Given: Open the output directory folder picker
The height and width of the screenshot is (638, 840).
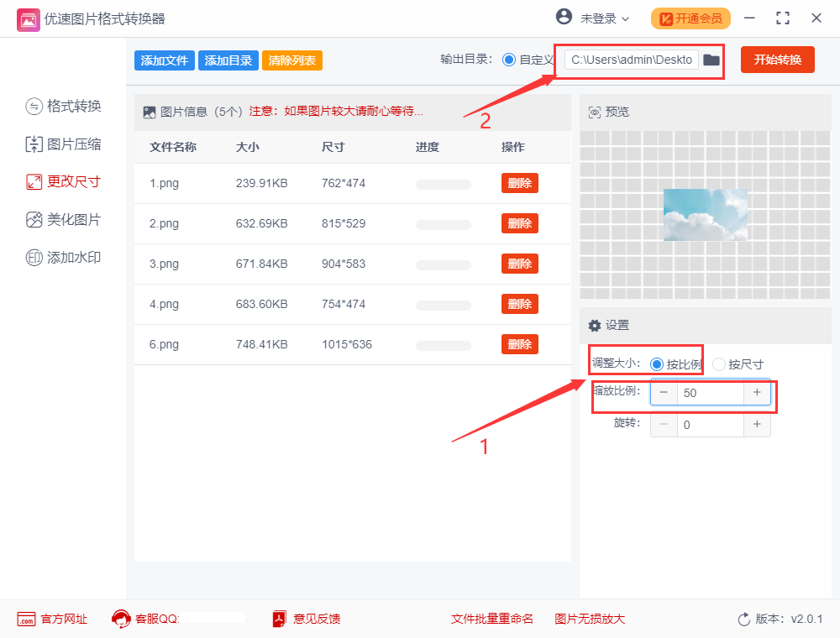Looking at the screenshot, I should click(x=710, y=60).
